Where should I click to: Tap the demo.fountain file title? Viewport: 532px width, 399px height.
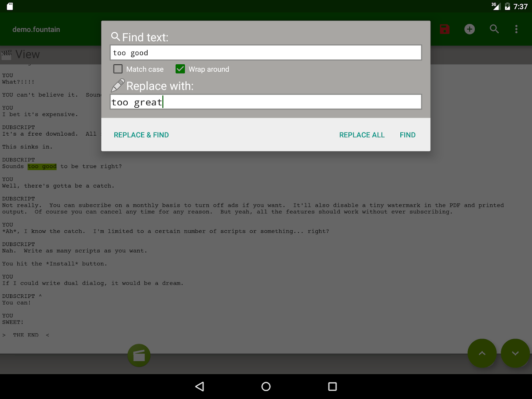[36, 29]
